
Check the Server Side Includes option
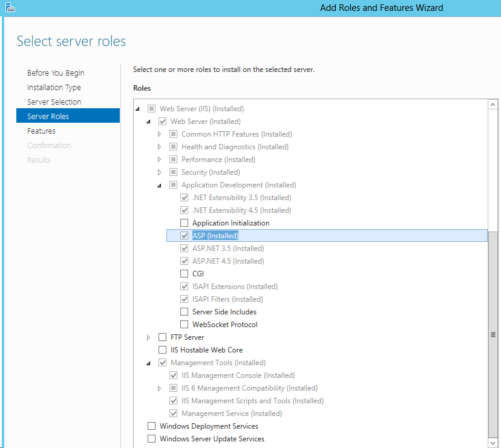[185, 311]
